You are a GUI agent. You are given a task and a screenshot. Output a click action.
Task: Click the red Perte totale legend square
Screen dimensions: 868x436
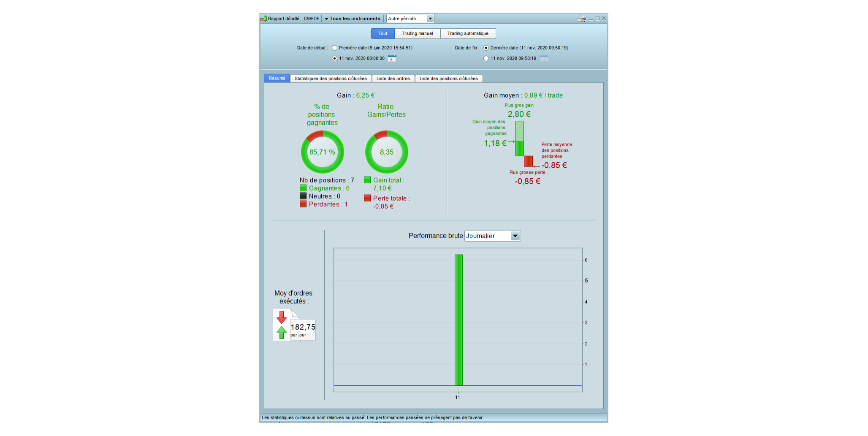(x=367, y=198)
